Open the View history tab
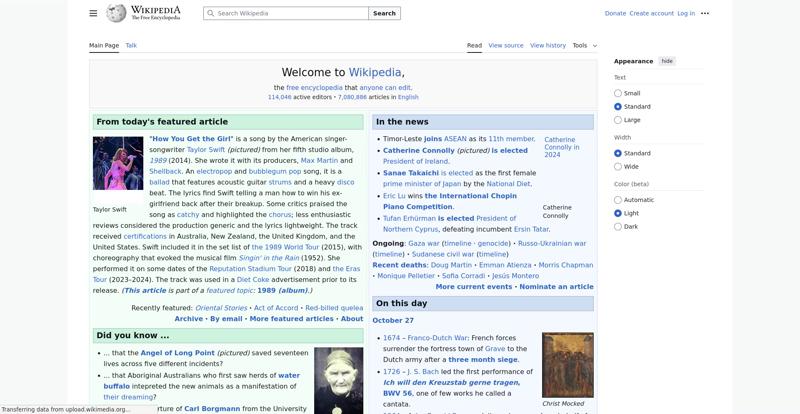Viewport: 800px width, 414px height. (547, 45)
